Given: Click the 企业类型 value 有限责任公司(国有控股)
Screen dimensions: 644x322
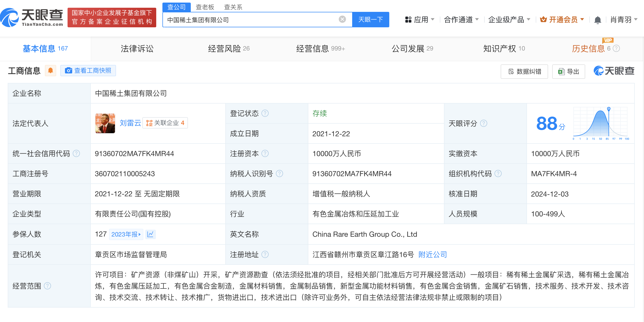Looking at the screenshot, I should coord(133,214).
